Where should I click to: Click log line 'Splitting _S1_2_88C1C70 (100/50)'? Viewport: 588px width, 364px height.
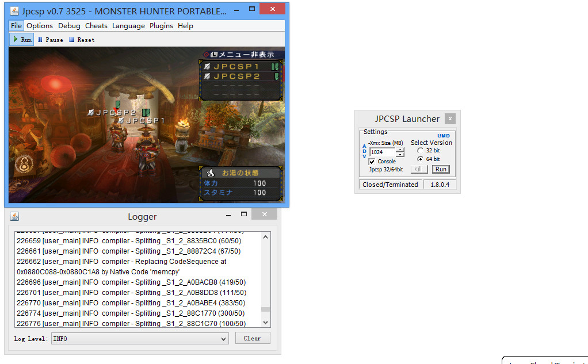point(131,323)
